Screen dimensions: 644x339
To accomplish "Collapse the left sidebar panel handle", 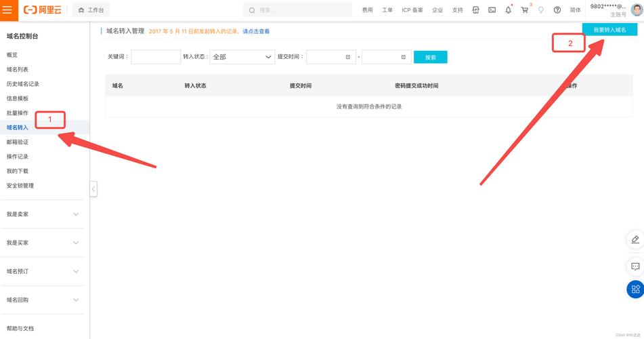I will [93, 189].
